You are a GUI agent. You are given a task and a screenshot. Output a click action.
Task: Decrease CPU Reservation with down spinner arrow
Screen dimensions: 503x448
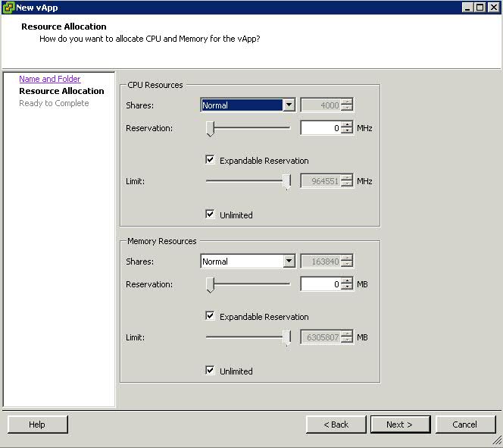point(347,131)
